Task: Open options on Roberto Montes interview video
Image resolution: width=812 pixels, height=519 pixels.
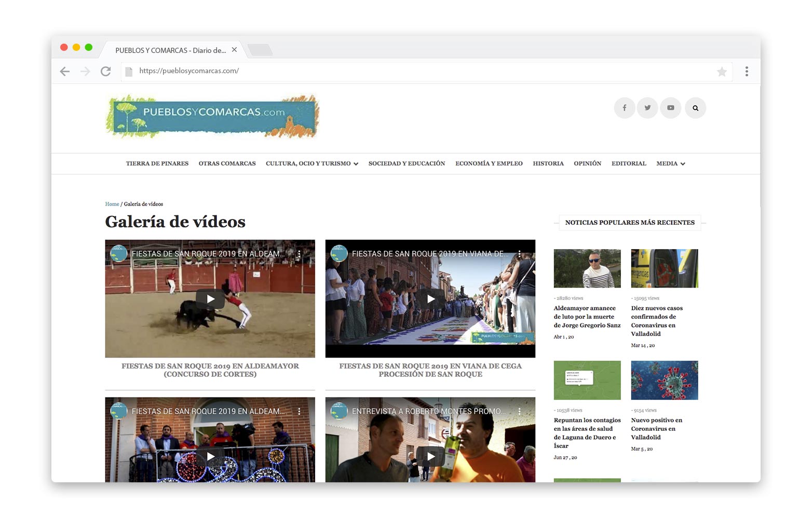Action: click(x=520, y=411)
